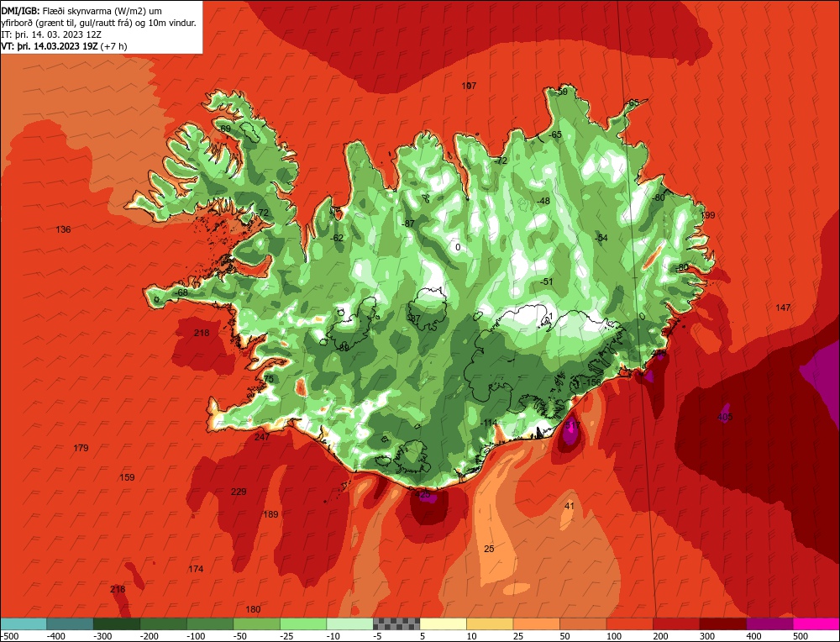The image size is (840, 642).
Task: Click the purple legend swatch between 400 and 500
Action: coord(769,624)
